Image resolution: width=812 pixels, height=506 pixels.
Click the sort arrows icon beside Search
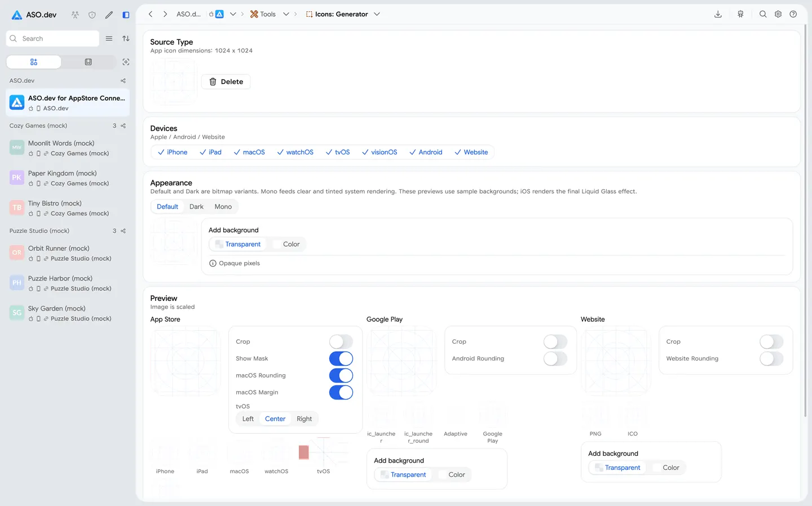(126, 38)
